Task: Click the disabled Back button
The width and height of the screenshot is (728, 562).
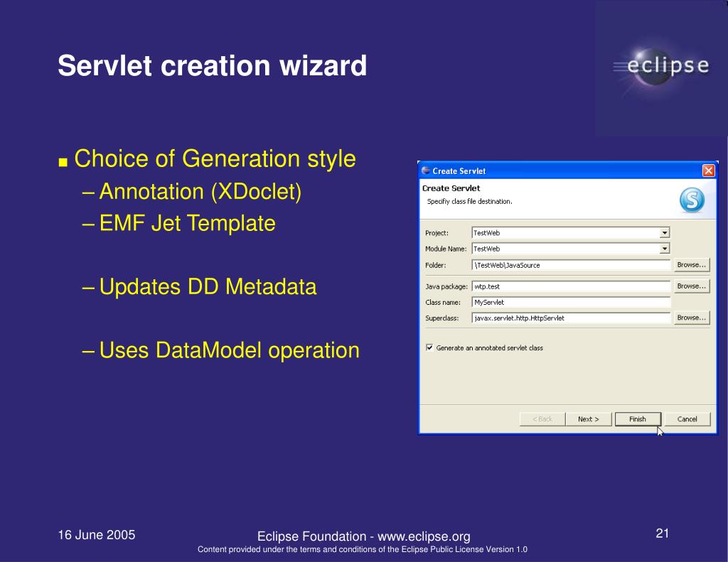Action: 542,419
